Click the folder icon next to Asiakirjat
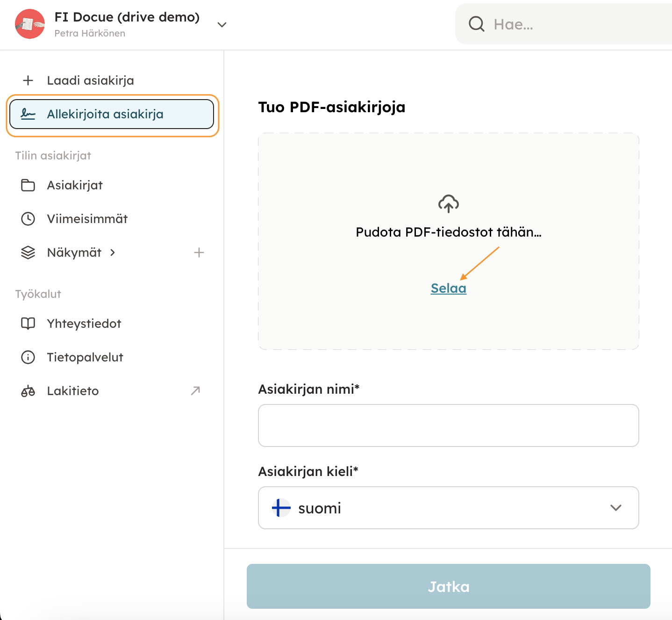Viewport: 672px width, 620px height. (x=28, y=185)
